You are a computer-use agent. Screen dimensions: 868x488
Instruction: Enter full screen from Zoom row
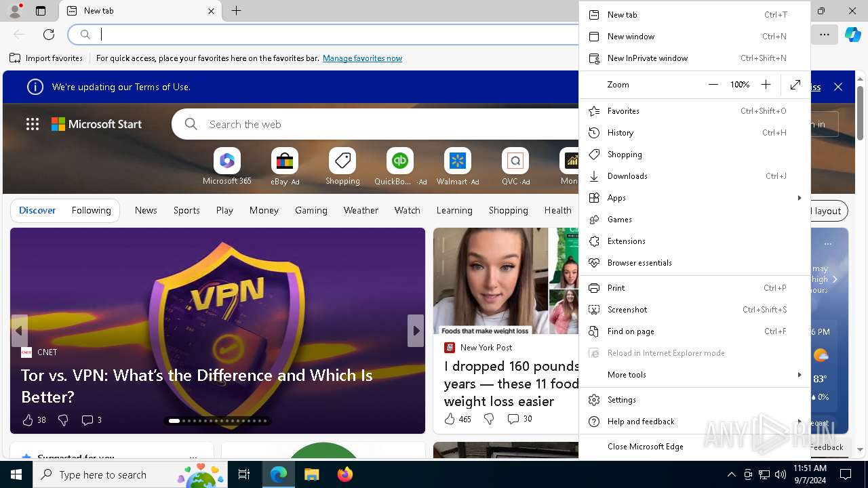pos(795,85)
